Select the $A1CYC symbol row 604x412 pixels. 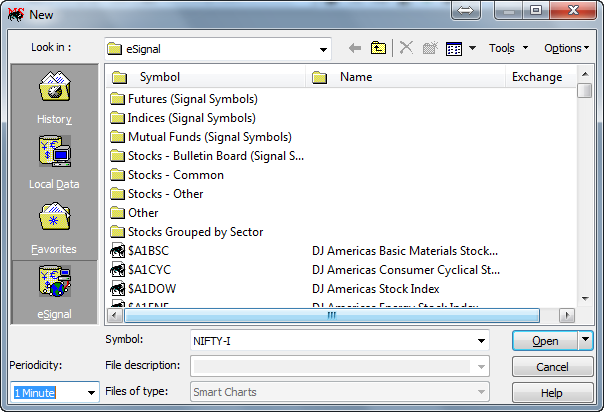pyautogui.click(x=140, y=270)
